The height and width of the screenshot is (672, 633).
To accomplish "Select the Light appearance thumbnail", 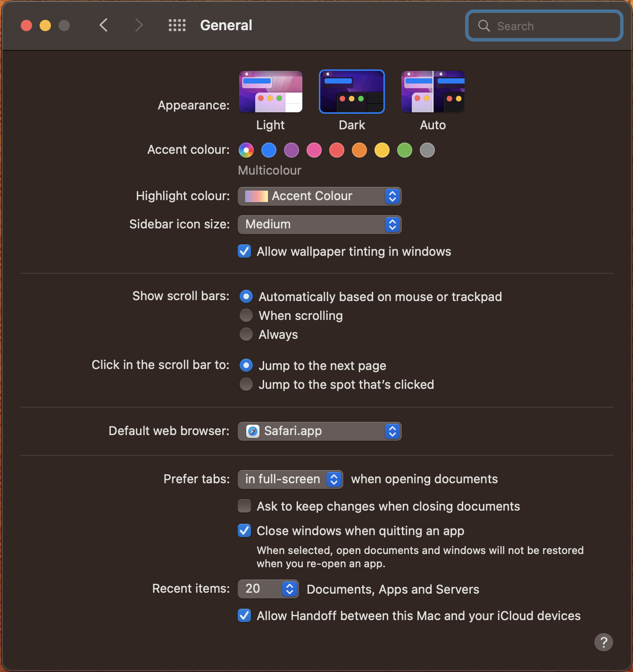I will point(271,92).
